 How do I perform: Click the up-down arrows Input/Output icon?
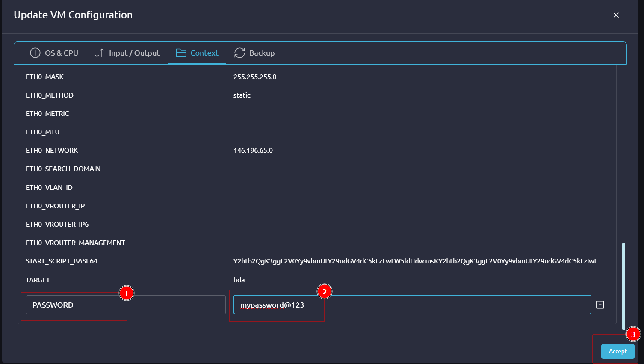99,53
